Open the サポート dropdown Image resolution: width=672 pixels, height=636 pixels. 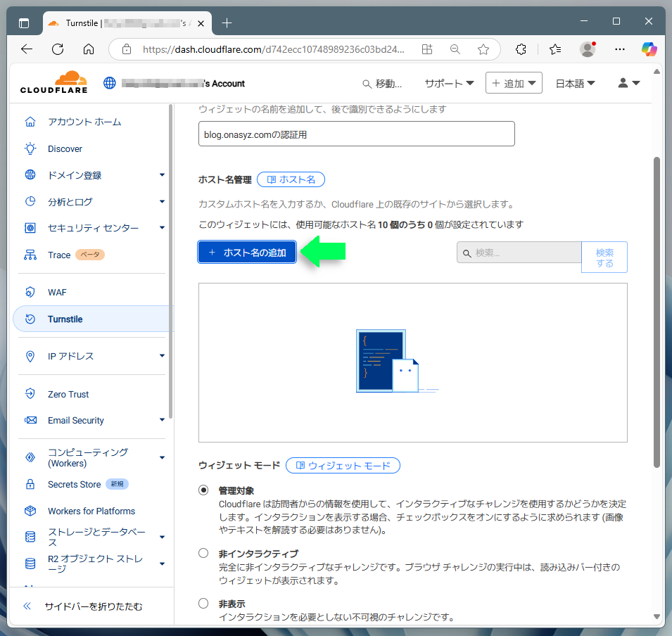(449, 84)
